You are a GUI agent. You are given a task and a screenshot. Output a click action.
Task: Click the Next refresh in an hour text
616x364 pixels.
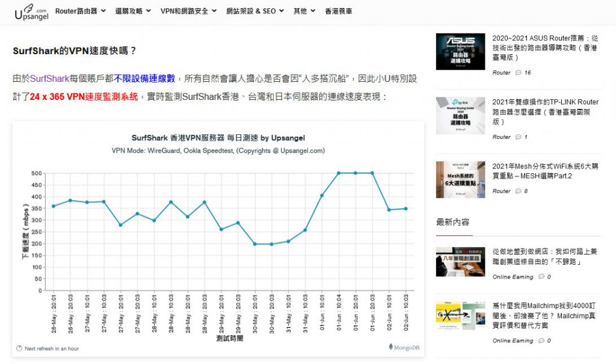[52, 349]
